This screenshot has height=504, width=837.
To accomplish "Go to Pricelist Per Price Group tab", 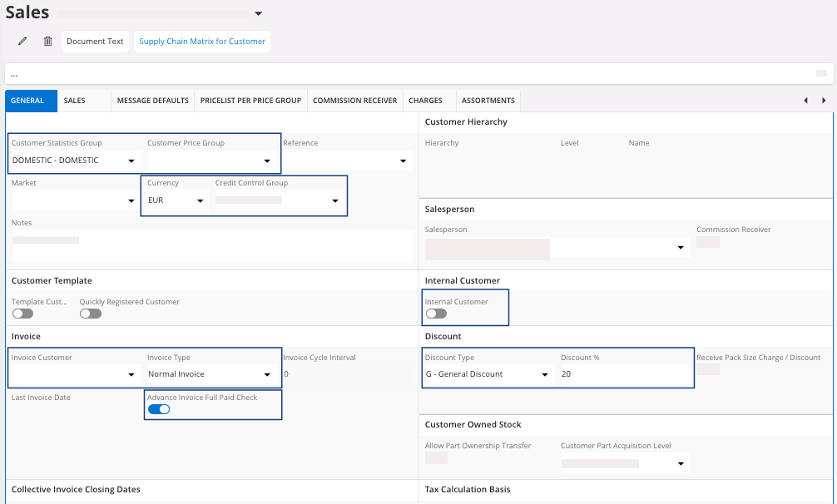I will click(x=250, y=101).
